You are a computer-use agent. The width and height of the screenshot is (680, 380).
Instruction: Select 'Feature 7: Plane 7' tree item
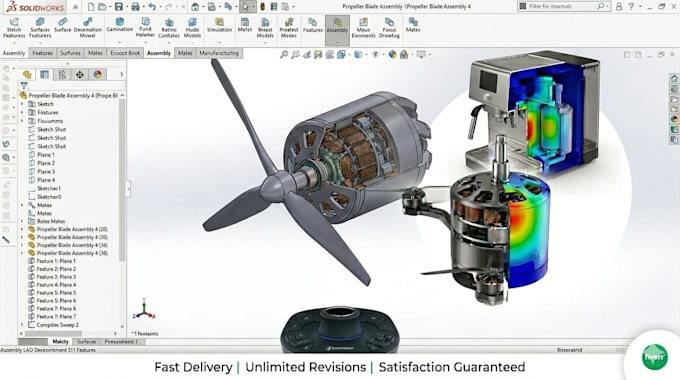coord(56,317)
